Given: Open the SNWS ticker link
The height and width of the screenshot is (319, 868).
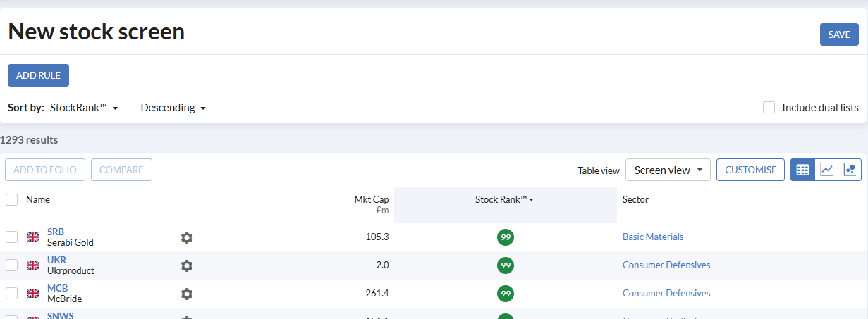Looking at the screenshot, I should click(61, 315).
